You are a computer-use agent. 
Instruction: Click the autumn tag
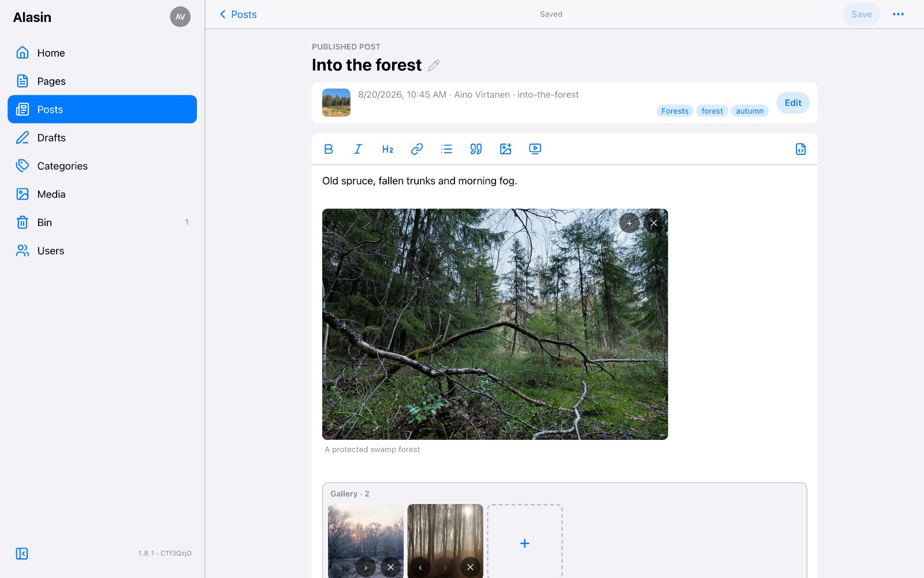coord(750,111)
